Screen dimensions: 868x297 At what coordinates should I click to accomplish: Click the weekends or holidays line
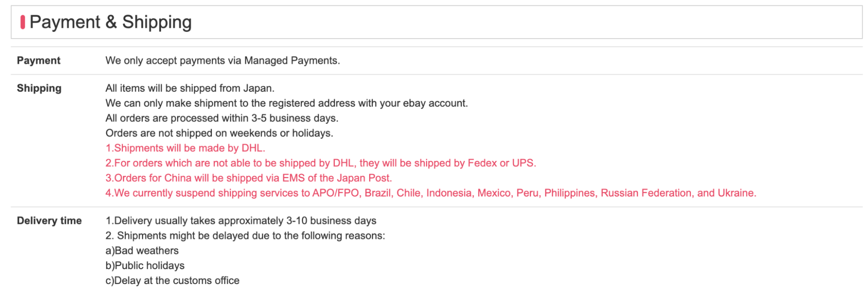point(219,133)
